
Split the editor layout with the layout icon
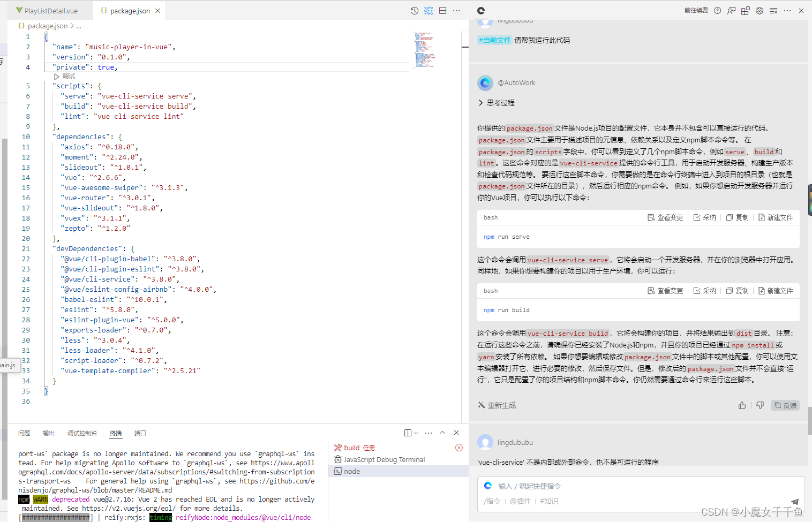[x=443, y=11]
